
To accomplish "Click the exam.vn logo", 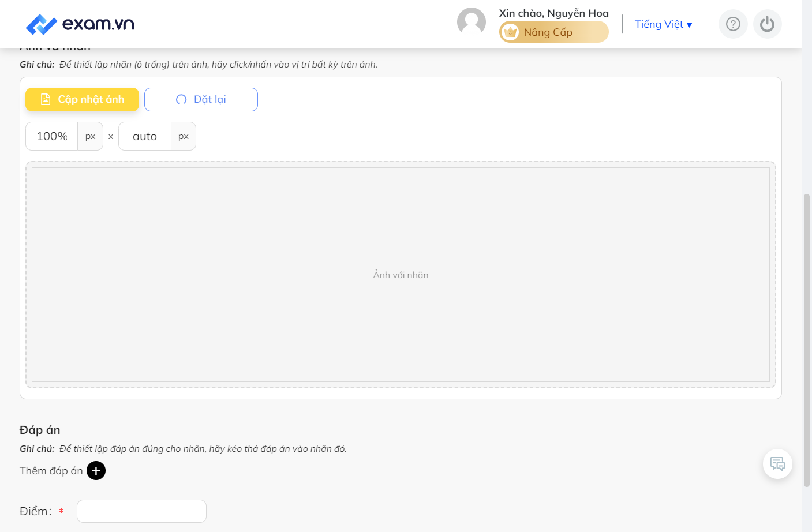I will click(x=80, y=24).
